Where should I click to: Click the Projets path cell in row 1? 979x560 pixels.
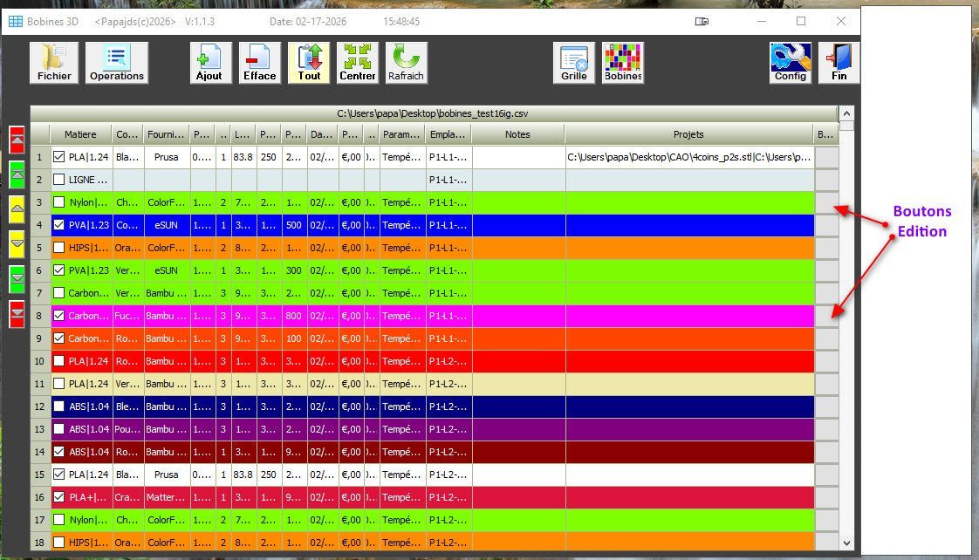click(690, 157)
